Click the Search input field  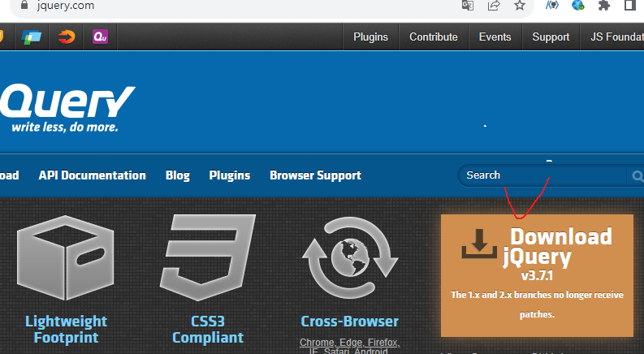coord(542,175)
